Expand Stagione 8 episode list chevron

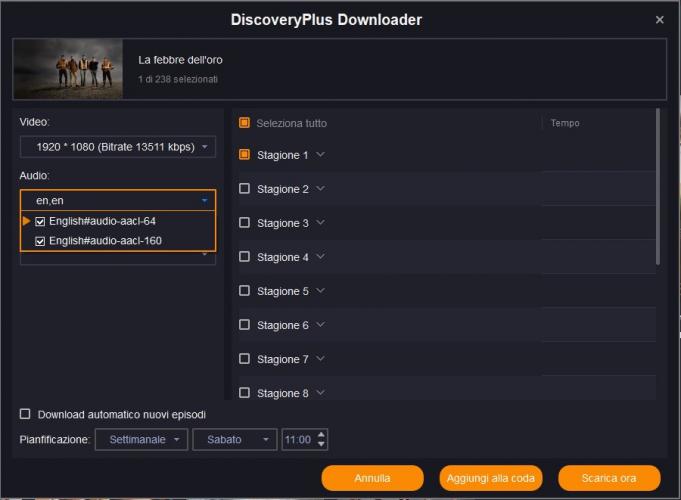pyautogui.click(x=321, y=393)
